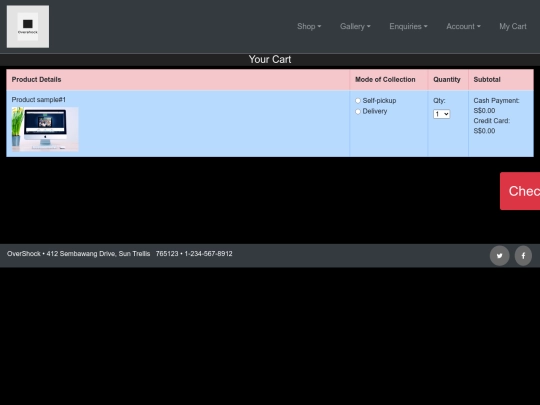Click the OverShock logo
540x405 pixels.
[28, 27]
